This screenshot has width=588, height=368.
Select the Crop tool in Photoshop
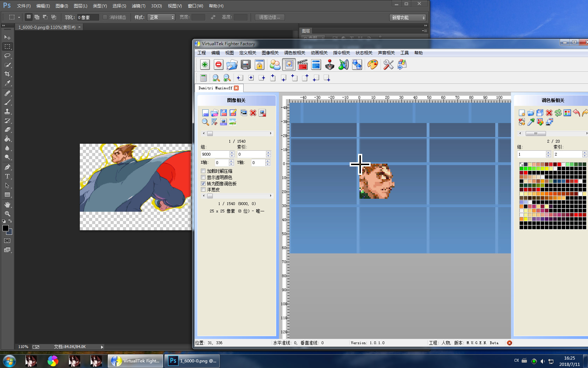tap(7, 74)
